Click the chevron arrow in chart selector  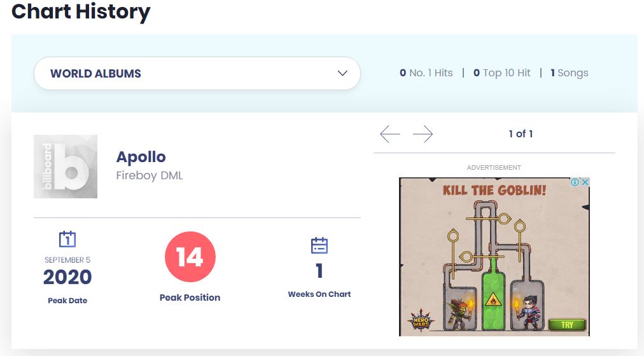(x=342, y=73)
